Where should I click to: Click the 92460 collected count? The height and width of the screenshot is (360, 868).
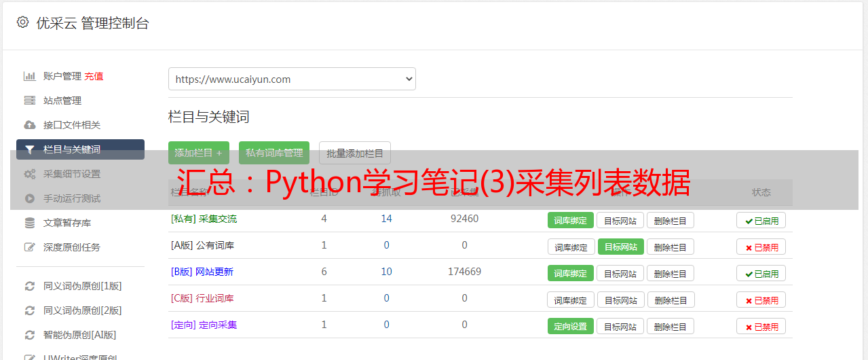(x=464, y=219)
